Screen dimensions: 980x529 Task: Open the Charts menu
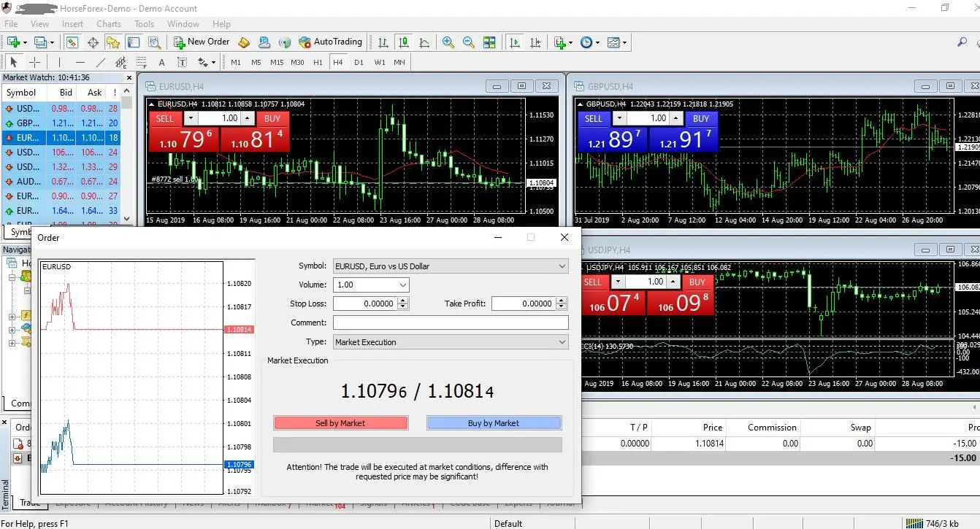(109, 23)
